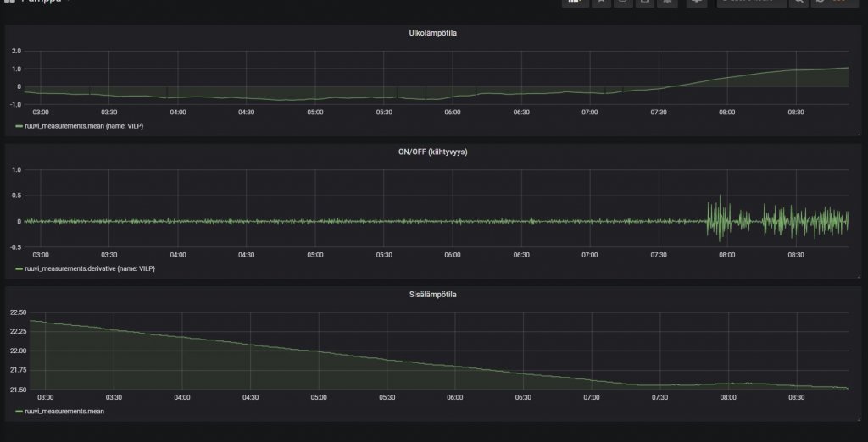Open the Sisälämpötila panel title menu
Viewport: 868px width, 442px height.
pos(433,295)
